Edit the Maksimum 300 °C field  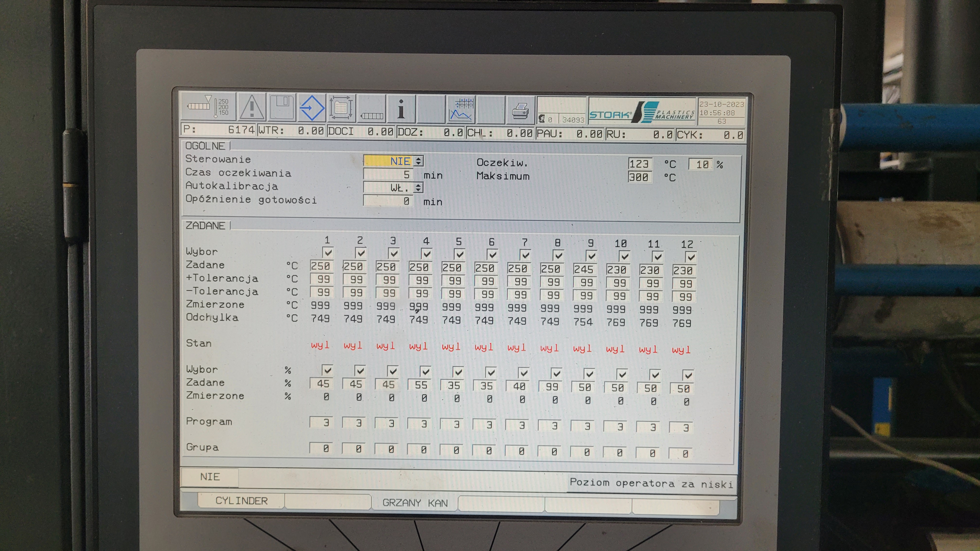coord(640,177)
